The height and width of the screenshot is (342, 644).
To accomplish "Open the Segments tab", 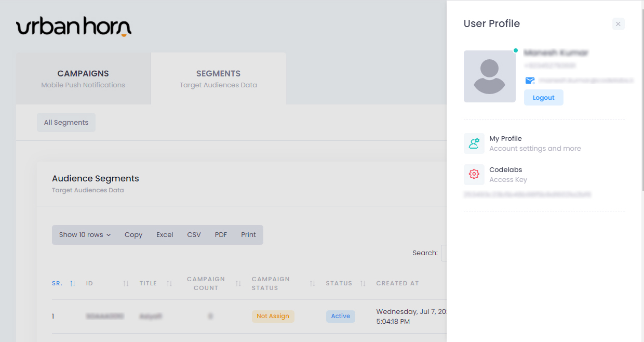I will click(218, 78).
